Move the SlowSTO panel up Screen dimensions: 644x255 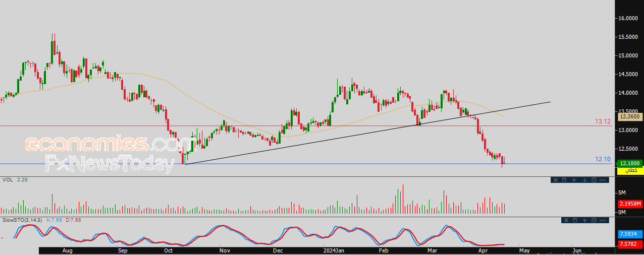[x=584, y=220]
